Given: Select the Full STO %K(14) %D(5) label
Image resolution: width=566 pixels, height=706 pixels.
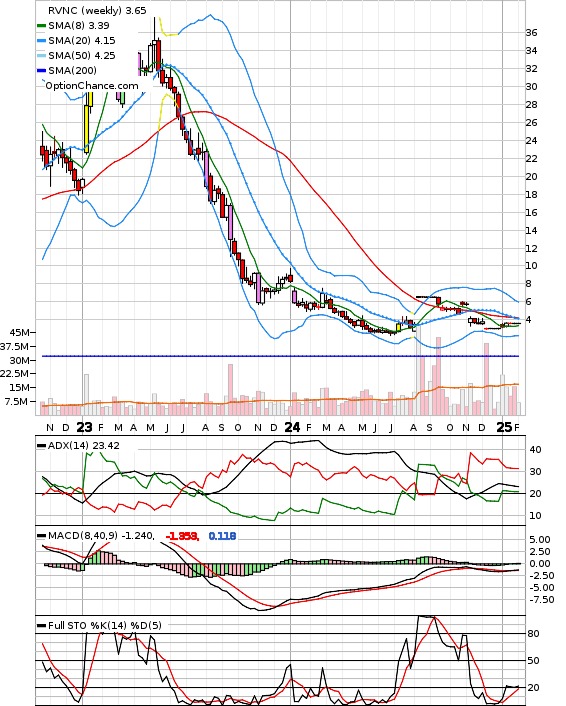Looking at the screenshot, I should click(x=104, y=625).
